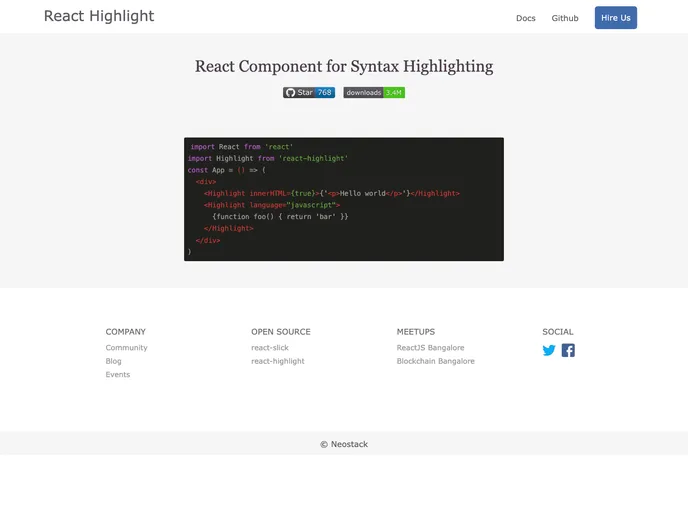Open the Community footer link
Viewport: 688px width, 512px height.
point(126,347)
